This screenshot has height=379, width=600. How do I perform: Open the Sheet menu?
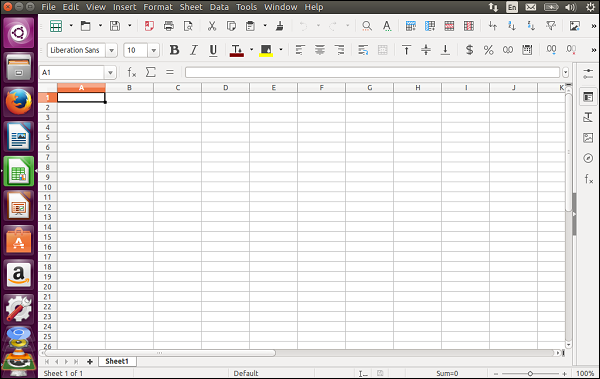191,7
